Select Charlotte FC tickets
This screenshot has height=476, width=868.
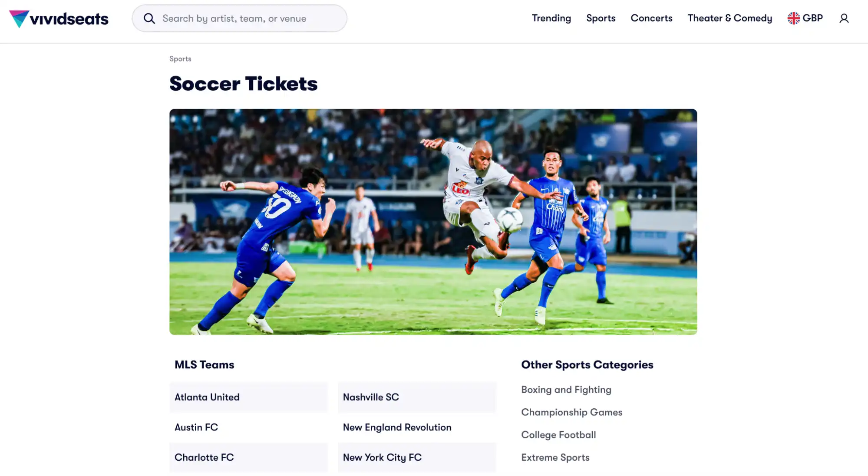coord(204,457)
